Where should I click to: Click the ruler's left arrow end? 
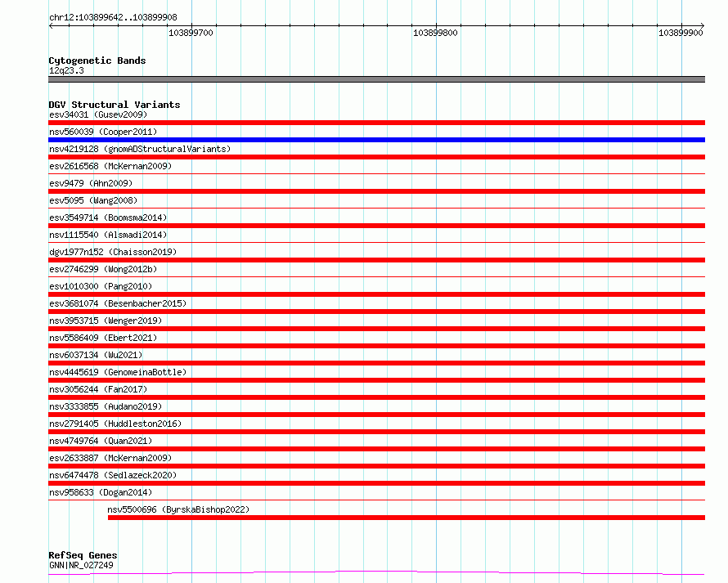(51, 26)
